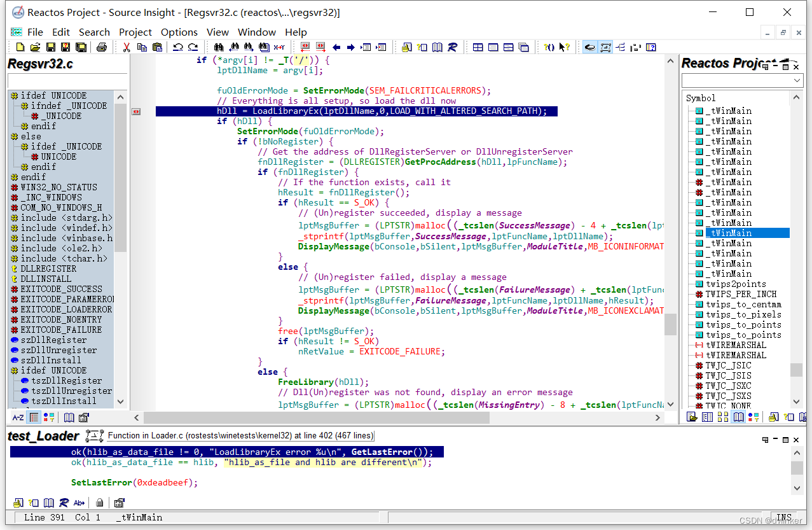Click the SetLastError(0xdeadbeef) line in Context window
Viewport: 812px width, 530px height.
coord(134,482)
